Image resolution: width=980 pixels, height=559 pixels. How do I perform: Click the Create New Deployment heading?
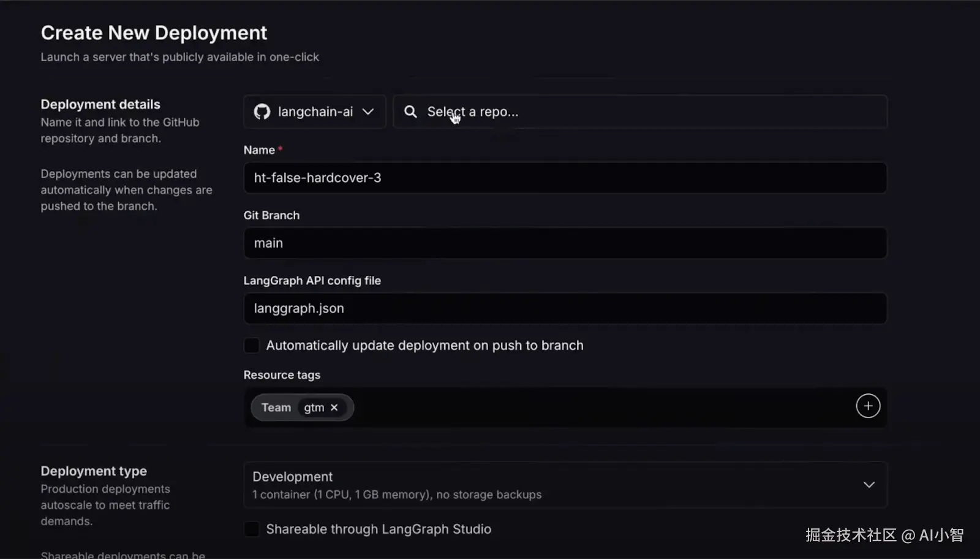154,32
